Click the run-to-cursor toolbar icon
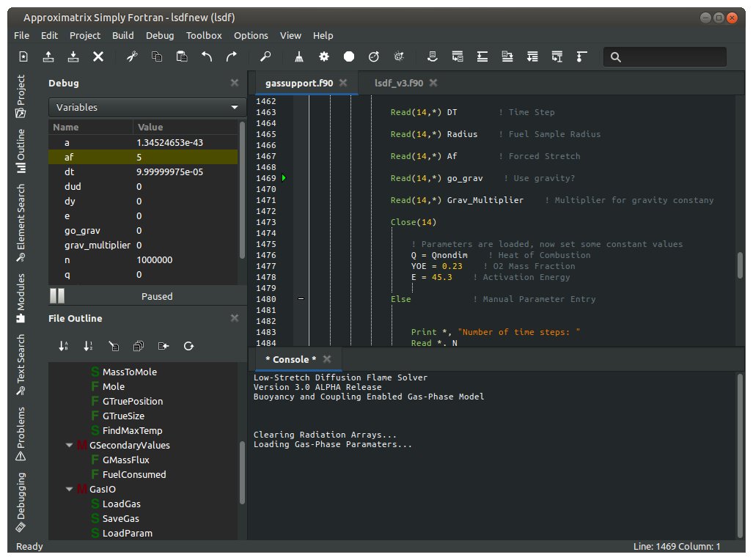753x560 pixels. [557, 56]
